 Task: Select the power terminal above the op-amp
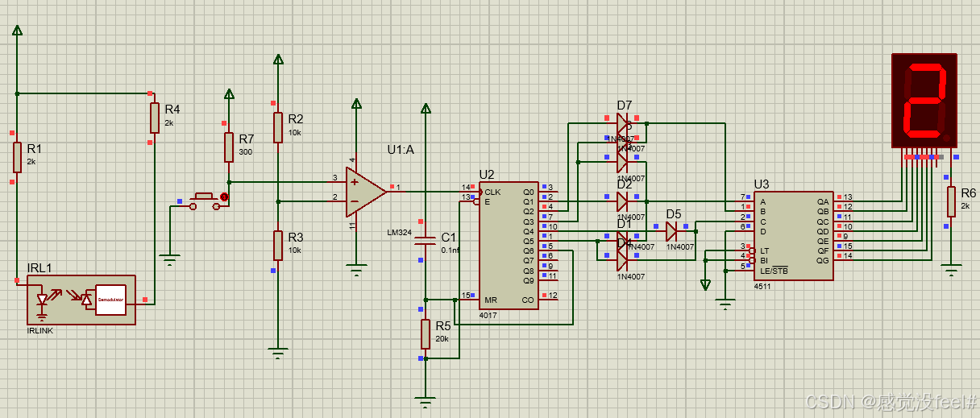tap(355, 103)
